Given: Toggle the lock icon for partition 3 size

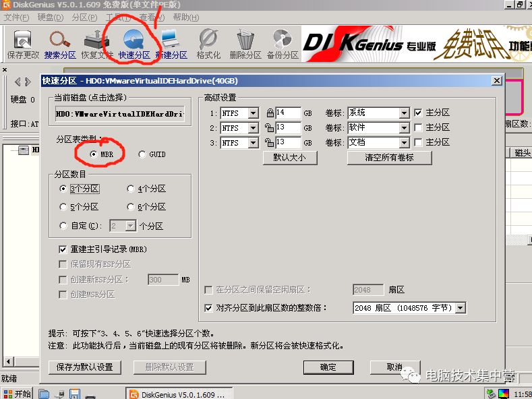Looking at the screenshot, I should click(x=270, y=142).
